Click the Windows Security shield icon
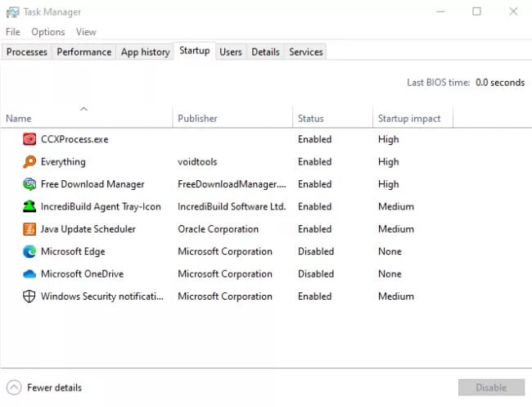The image size is (532, 407). (29, 296)
